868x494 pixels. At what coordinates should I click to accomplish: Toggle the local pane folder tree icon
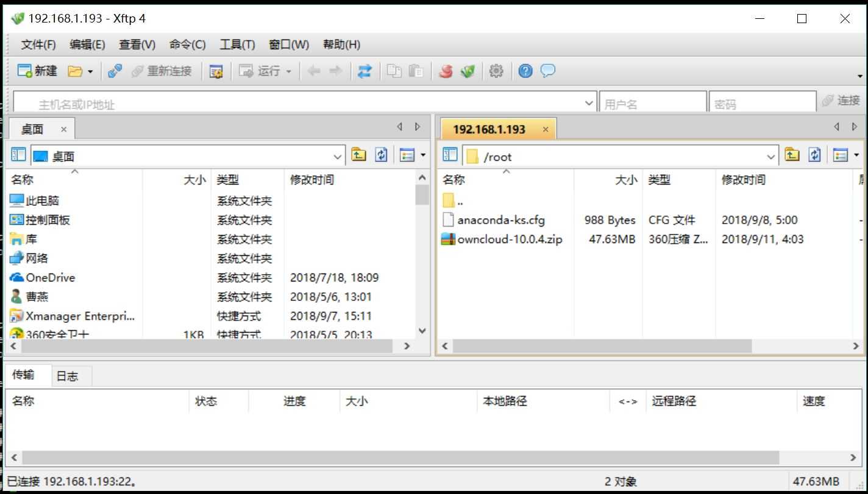[x=19, y=155]
